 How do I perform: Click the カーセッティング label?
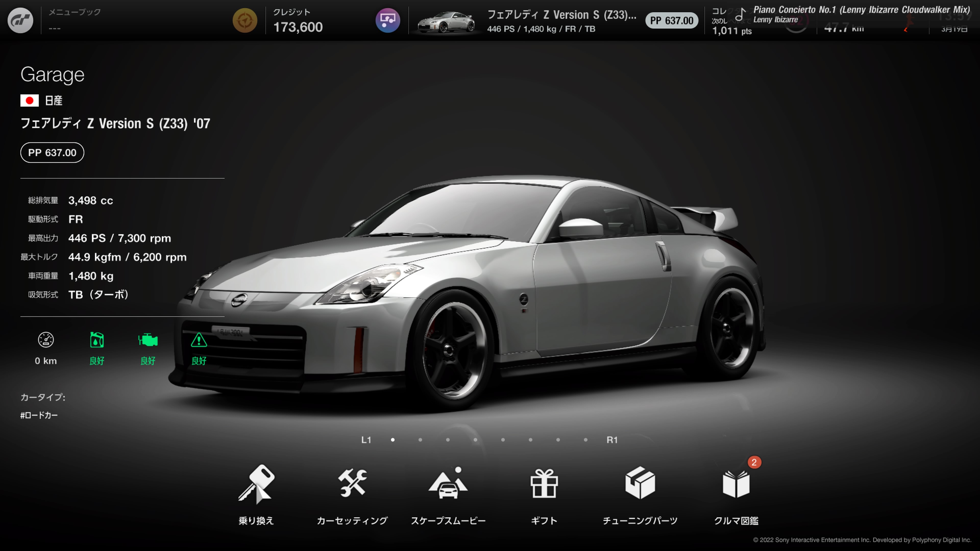pos(352,521)
